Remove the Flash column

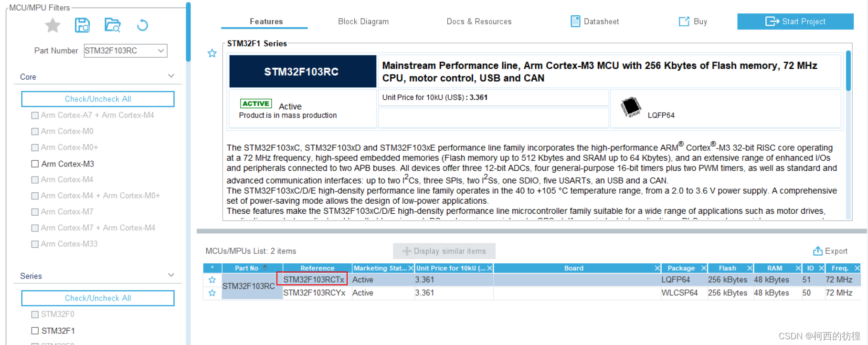point(750,268)
